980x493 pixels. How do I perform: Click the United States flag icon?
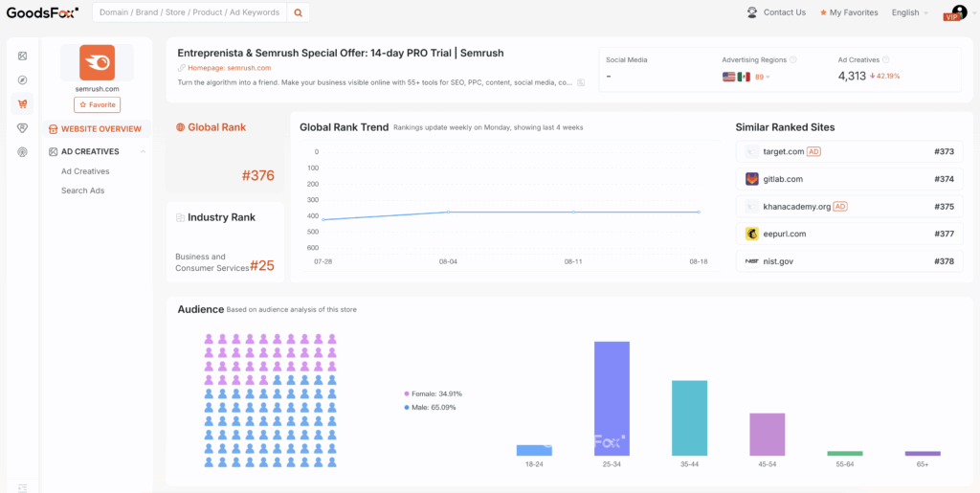pyautogui.click(x=728, y=77)
